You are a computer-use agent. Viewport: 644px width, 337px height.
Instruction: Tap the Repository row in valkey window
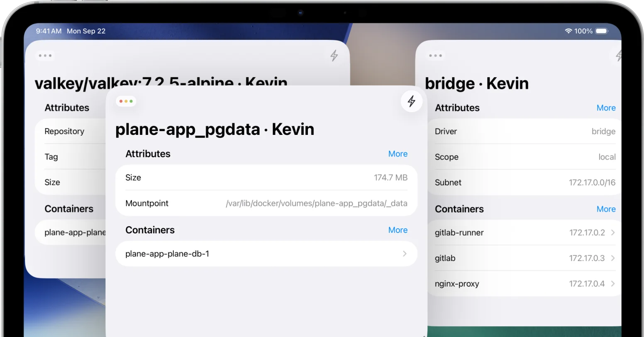pos(71,132)
